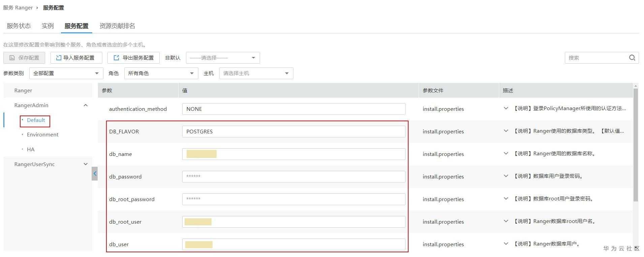Expand the db_name description
The width and height of the screenshot is (644, 257).
pyautogui.click(x=506, y=153)
